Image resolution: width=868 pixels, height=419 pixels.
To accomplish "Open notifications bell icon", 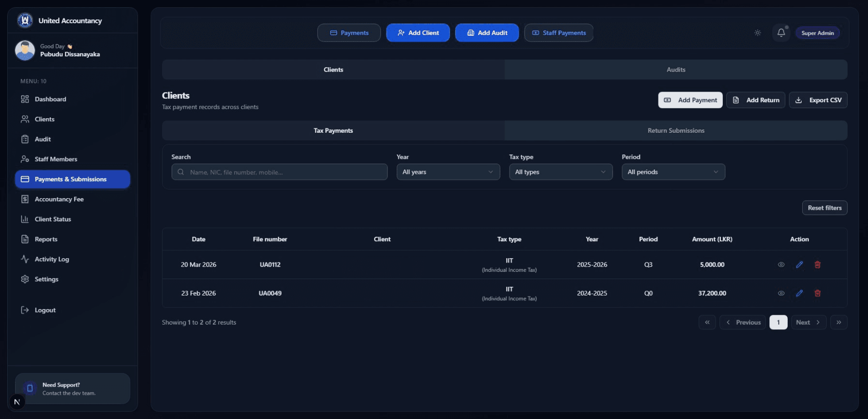I will tap(781, 33).
